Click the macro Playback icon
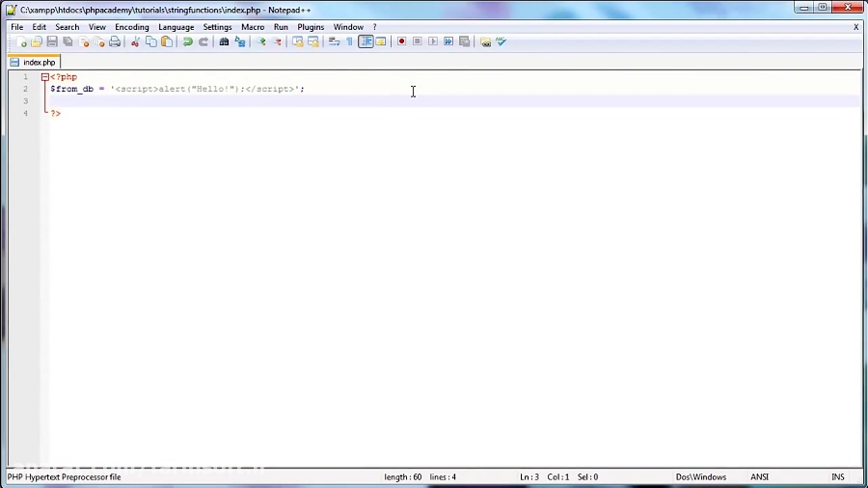The width and height of the screenshot is (868, 488). pyautogui.click(x=433, y=42)
